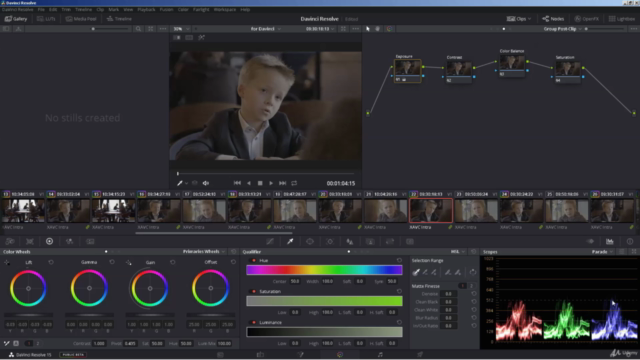The image size is (640, 360).
Task: Select the Saturation node
Action: click(x=568, y=72)
